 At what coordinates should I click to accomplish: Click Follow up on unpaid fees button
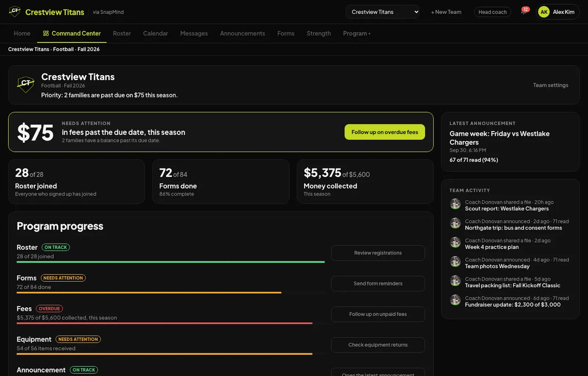[378, 314]
